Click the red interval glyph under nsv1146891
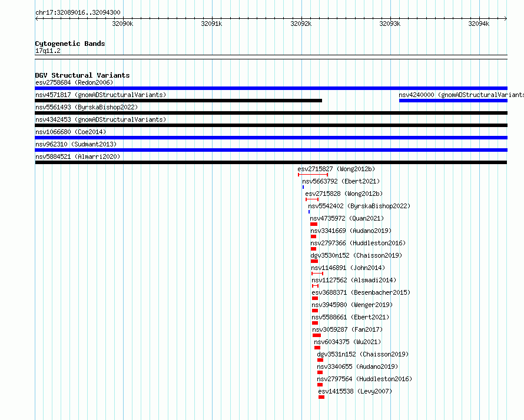The height and width of the screenshot is (420, 524). point(317,274)
